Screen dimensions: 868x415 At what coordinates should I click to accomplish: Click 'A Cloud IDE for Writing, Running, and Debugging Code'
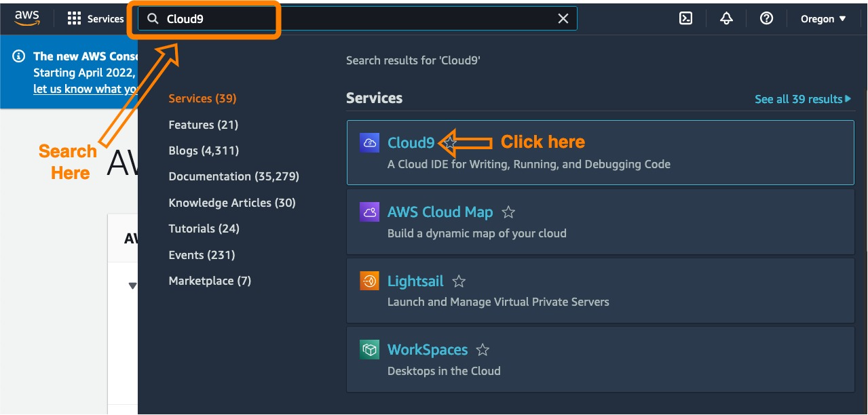[529, 164]
